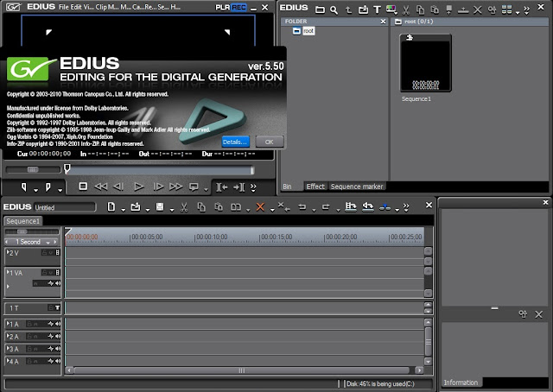Image resolution: width=553 pixels, height=392 pixels.
Task: Open new folder icon in Bin toolbar
Action: 320,9
